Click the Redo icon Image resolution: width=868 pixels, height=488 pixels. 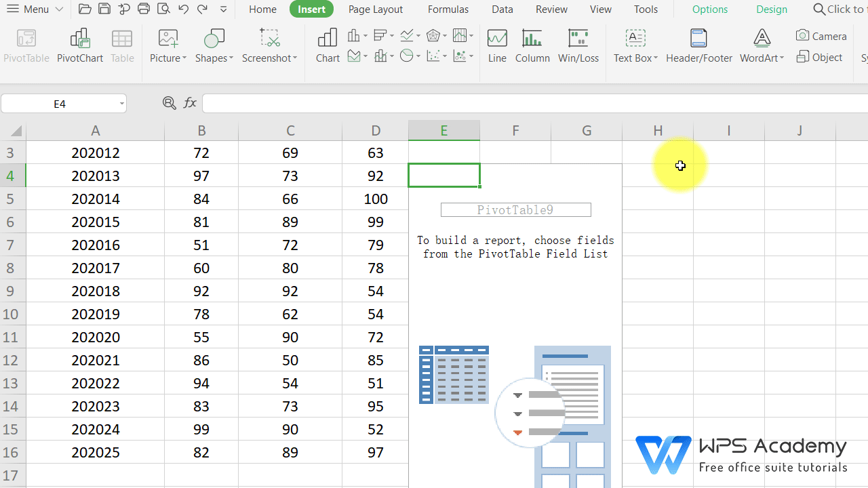(202, 9)
